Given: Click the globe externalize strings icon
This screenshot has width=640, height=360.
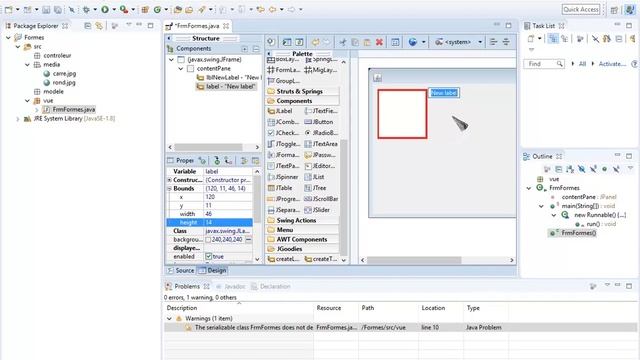Looking at the screenshot, I should pos(413,42).
